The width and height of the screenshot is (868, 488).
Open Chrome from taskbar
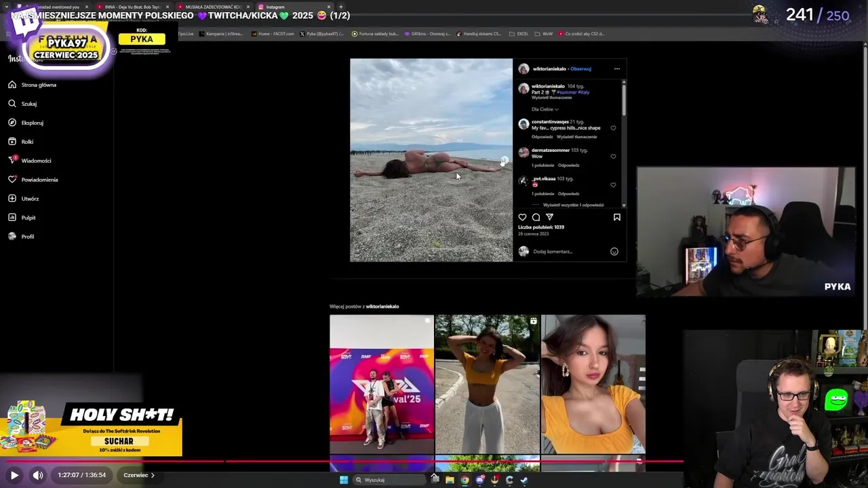click(x=465, y=480)
